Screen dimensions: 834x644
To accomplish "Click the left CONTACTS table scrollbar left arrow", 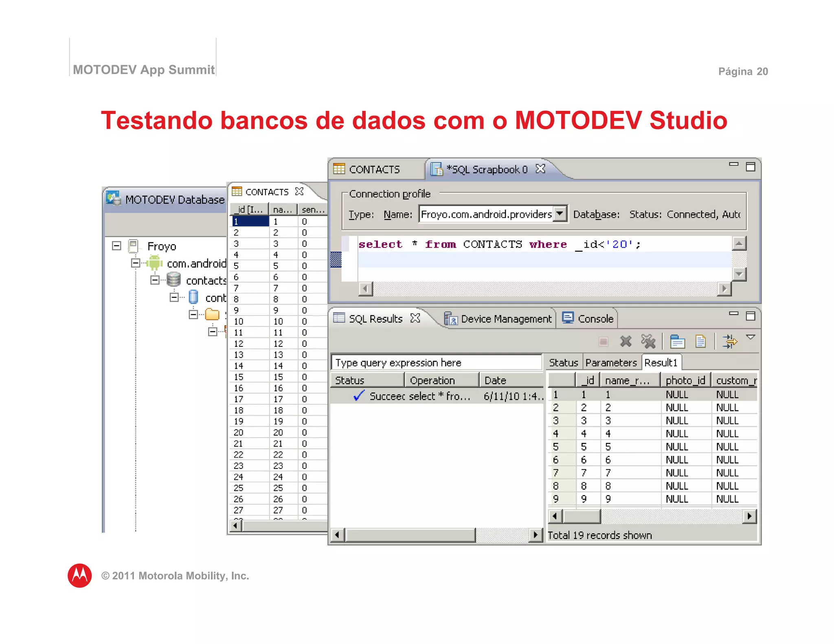I will click(235, 526).
